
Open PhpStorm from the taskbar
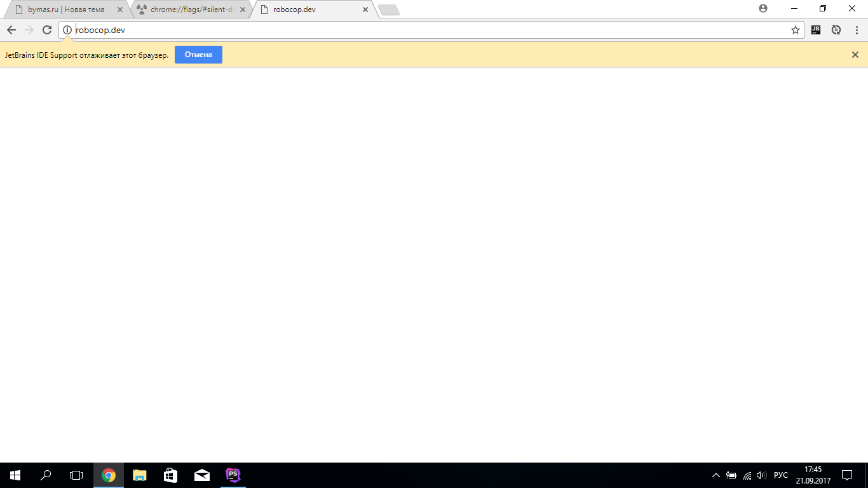233,475
